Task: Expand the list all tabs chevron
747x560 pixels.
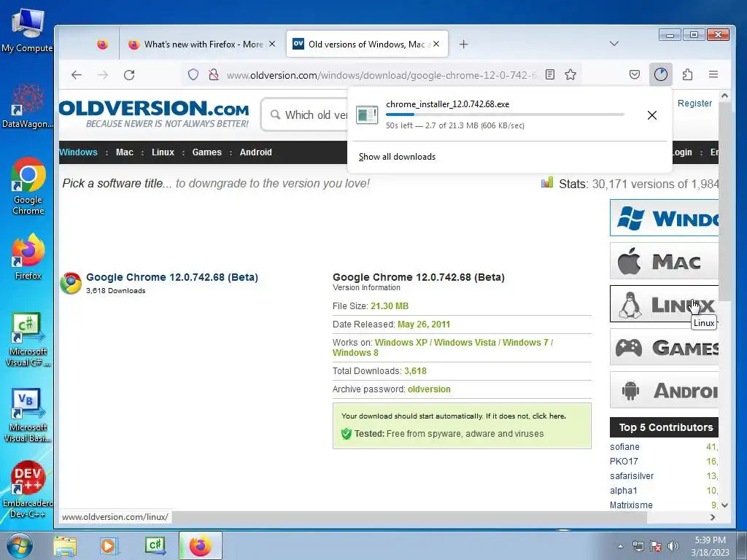Action: [614, 44]
